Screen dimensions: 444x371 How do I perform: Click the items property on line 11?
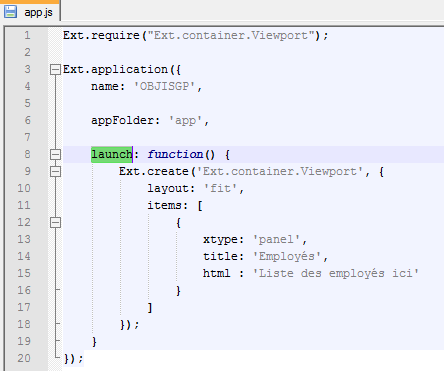point(164,205)
